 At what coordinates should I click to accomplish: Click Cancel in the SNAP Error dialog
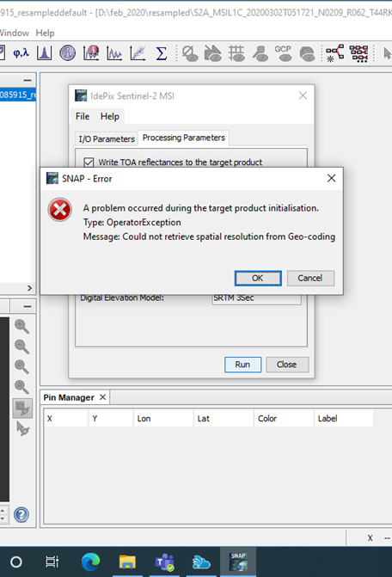pyautogui.click(x=310, y=279)
